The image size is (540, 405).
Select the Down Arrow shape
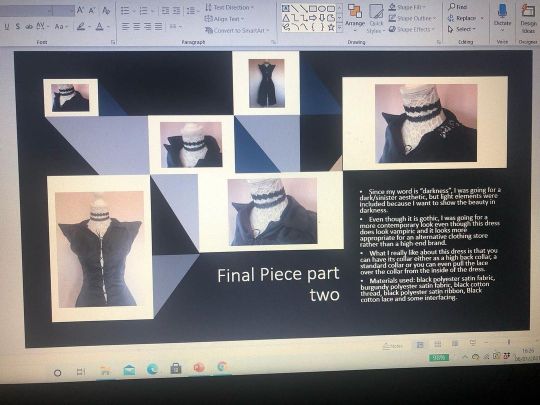[x=322, y=18]
